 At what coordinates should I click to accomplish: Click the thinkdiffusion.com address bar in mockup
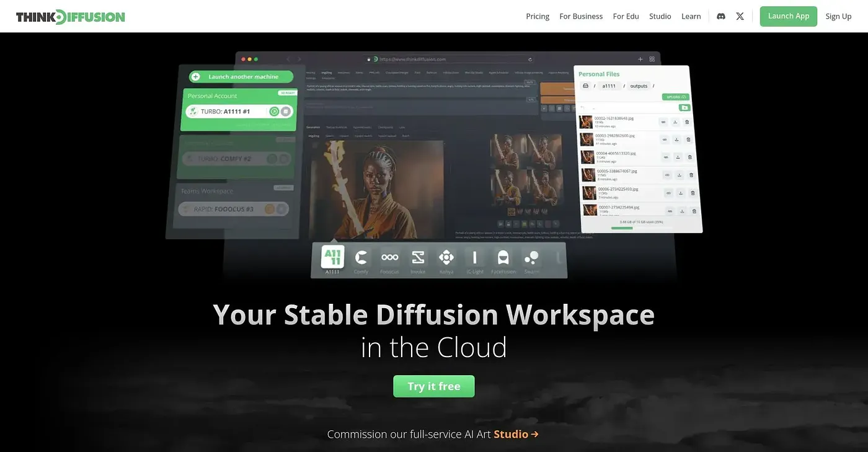pos(449,59)
